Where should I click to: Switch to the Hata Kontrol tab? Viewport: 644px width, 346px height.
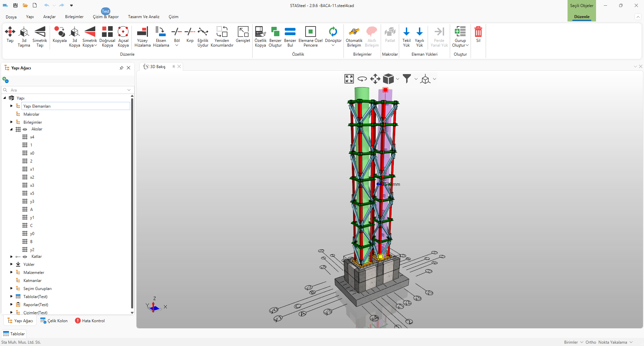[90, 321]
